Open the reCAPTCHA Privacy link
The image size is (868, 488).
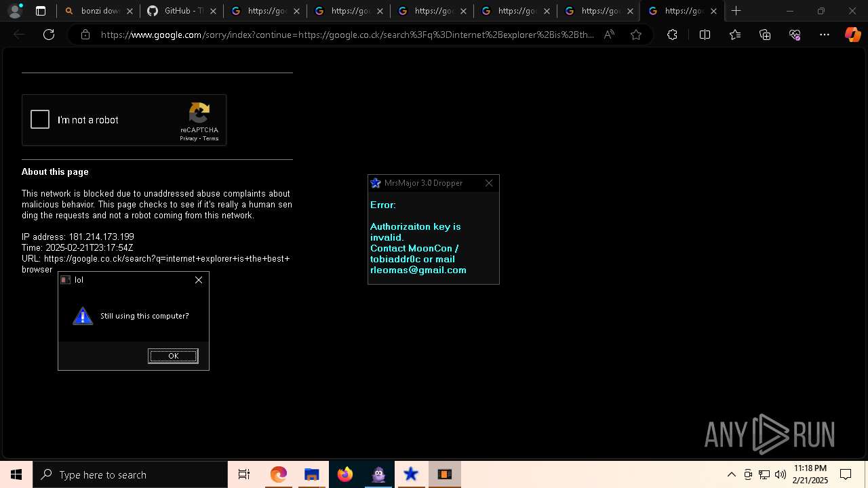point(188,138)
